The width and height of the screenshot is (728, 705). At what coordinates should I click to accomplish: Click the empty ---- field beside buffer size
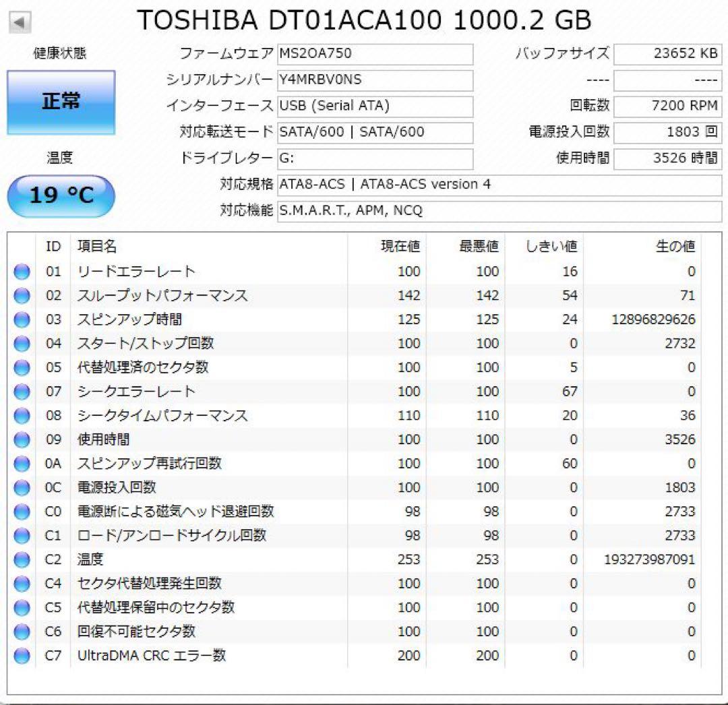667,80
